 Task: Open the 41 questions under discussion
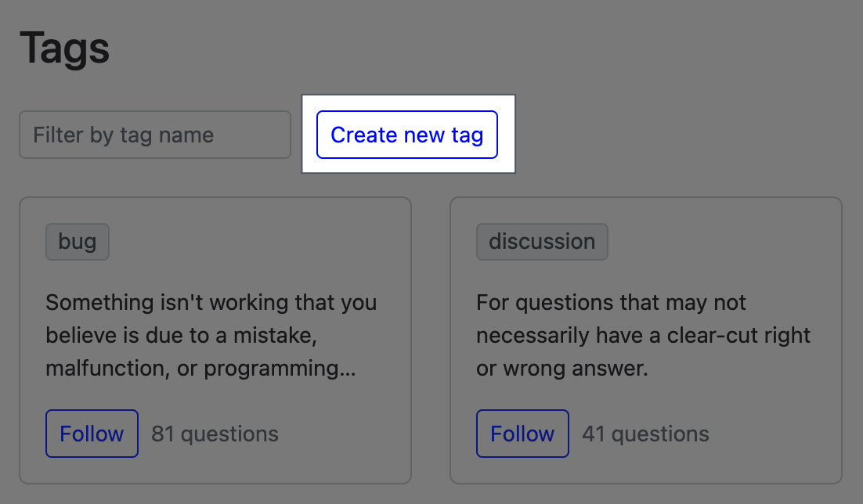tap(645, 434)
